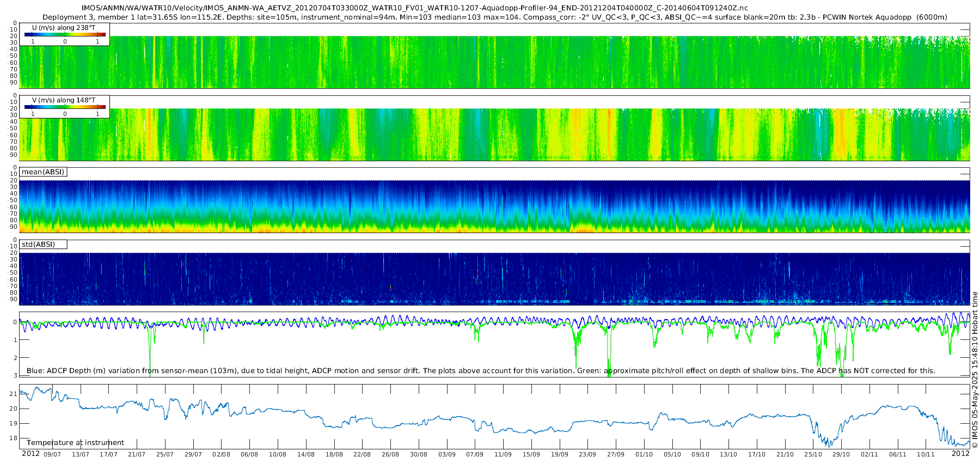Click the 2012 year label at bottom-left
The height and width of the screenshot is (463, 980).
tap(30, 454)
